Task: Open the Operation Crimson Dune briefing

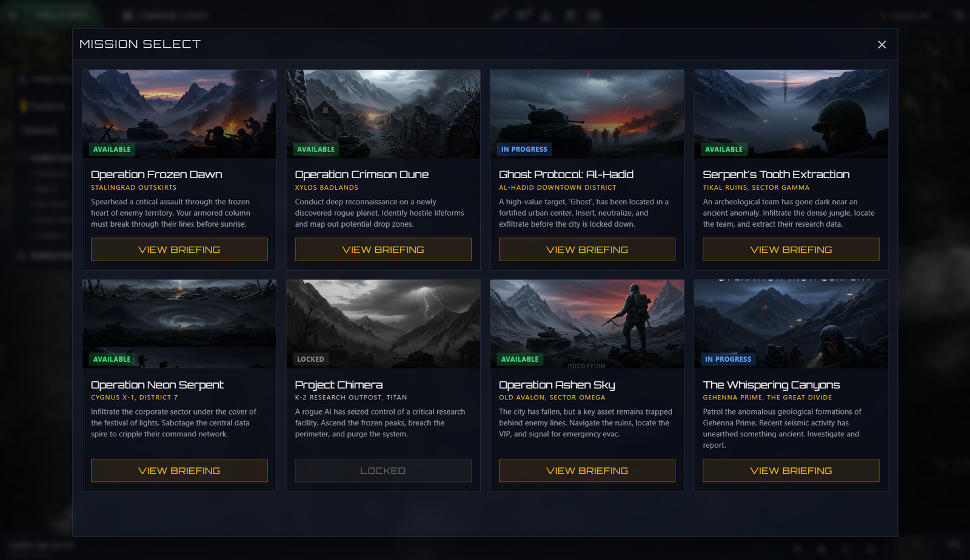Action: [383, 250]
